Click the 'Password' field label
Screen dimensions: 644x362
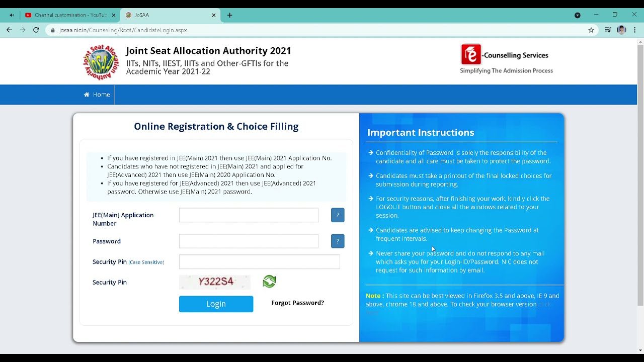pos(107,241)
